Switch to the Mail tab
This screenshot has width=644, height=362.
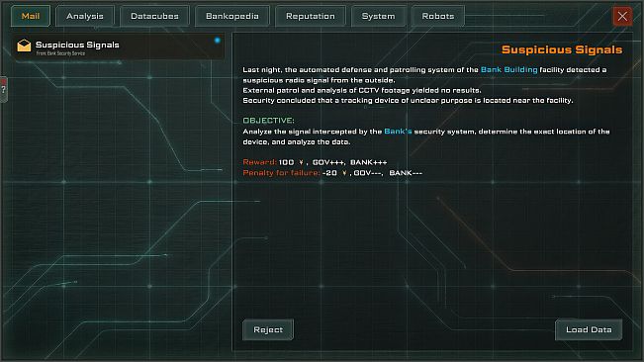31,16
